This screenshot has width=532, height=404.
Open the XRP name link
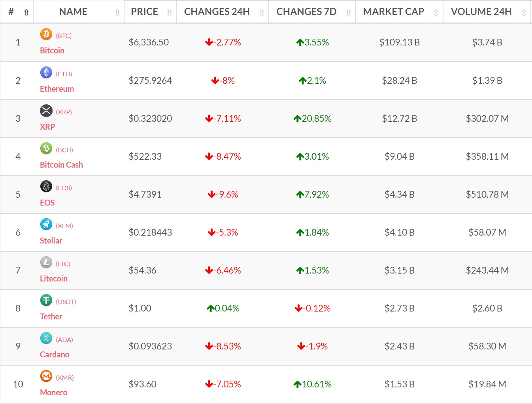(47, 127)
